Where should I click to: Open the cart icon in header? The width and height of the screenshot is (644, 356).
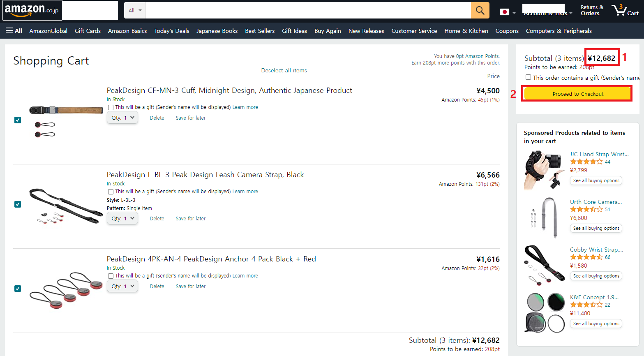[625, 10]
